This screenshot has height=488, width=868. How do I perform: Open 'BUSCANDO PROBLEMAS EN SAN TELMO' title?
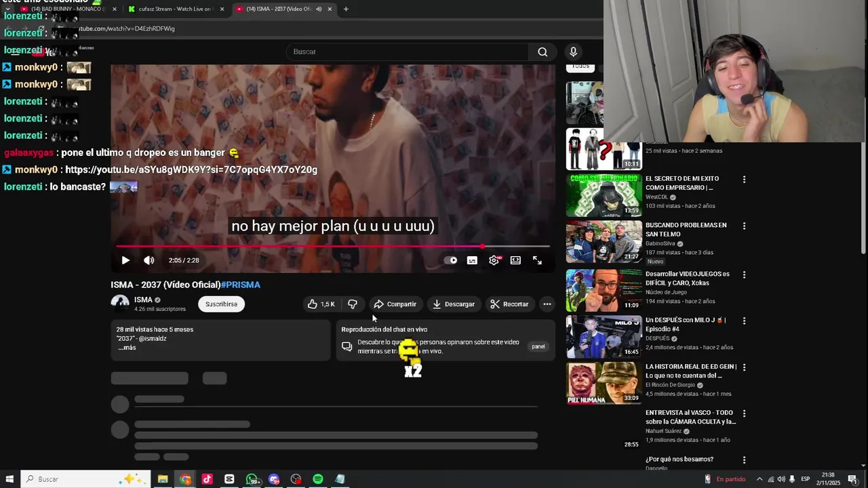point(686,229)
